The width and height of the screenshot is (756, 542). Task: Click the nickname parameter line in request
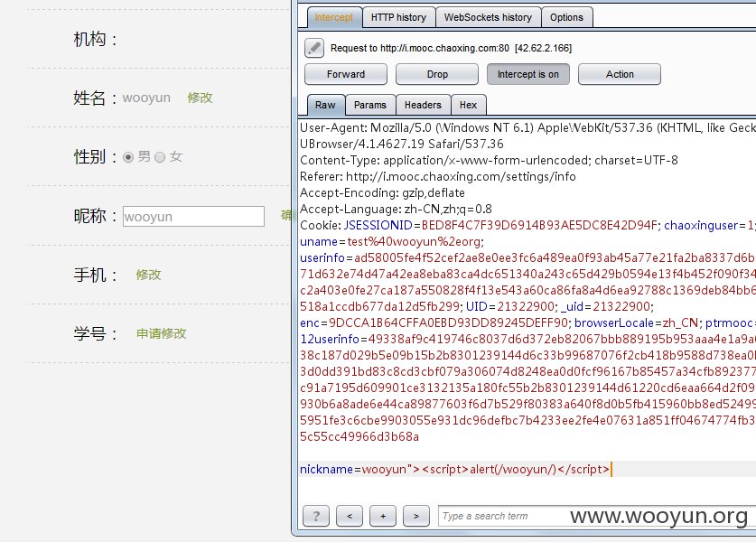pyautogui.click(x=454, y=469)
